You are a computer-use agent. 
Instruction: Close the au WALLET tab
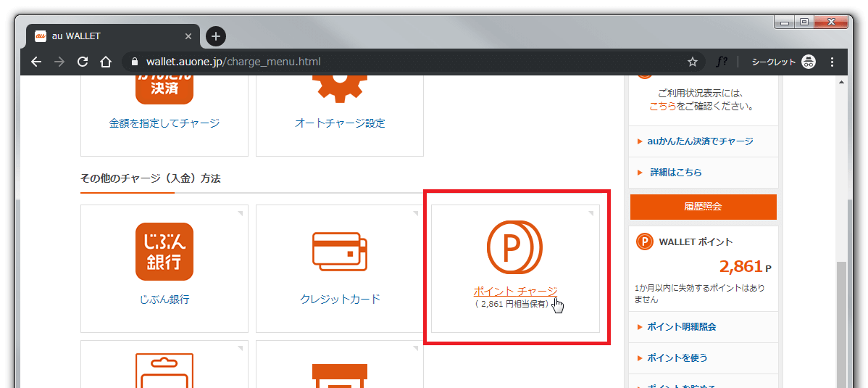(x=188, y=36)
